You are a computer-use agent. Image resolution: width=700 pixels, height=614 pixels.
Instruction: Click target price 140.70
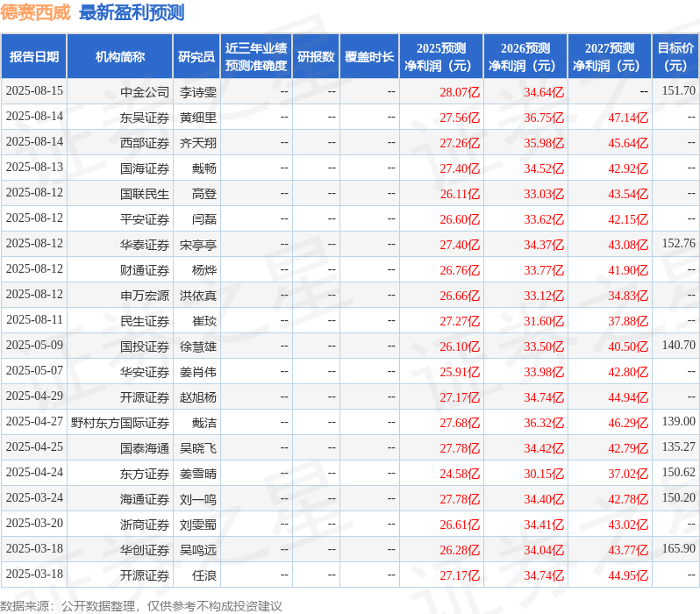[x=679, y=346]
